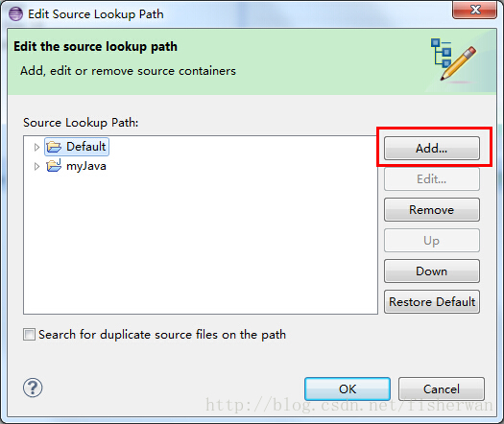The height and width of the screenshot is (424, 504).
Task: Expand the myJava tree node
Action: click(36, 166)
